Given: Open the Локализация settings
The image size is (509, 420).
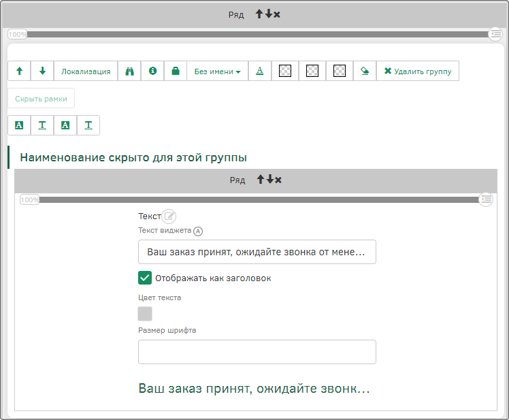Looking at the screenshot, I should [x=86, y=71].
